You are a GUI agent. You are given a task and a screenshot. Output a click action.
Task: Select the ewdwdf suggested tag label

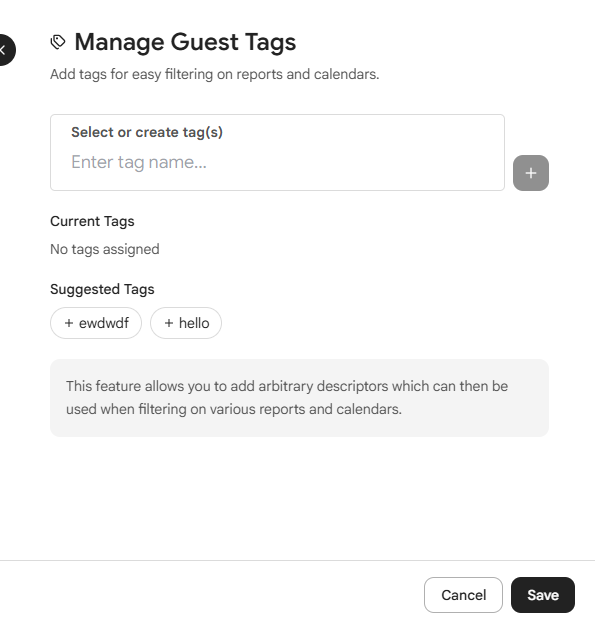pos(104,323)
